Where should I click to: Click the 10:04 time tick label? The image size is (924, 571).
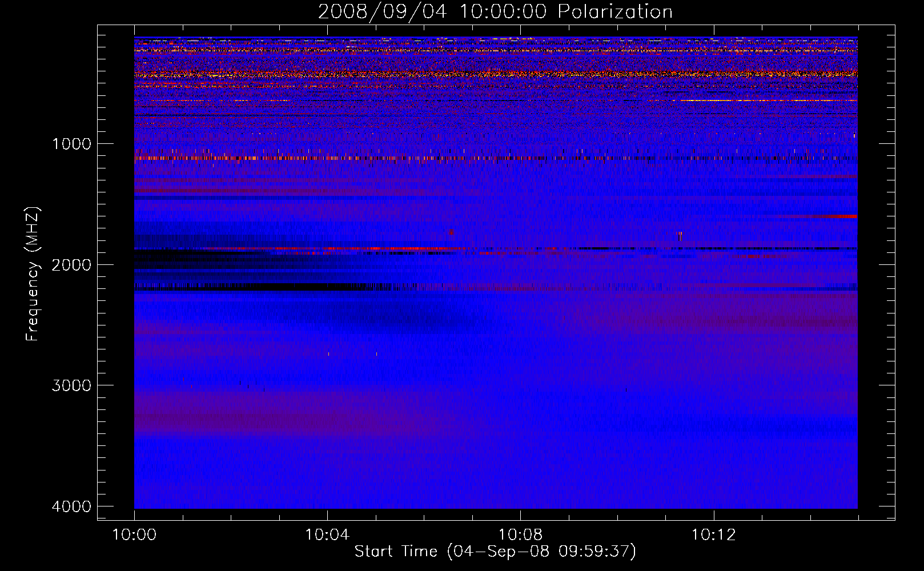(x=327, y=535)
